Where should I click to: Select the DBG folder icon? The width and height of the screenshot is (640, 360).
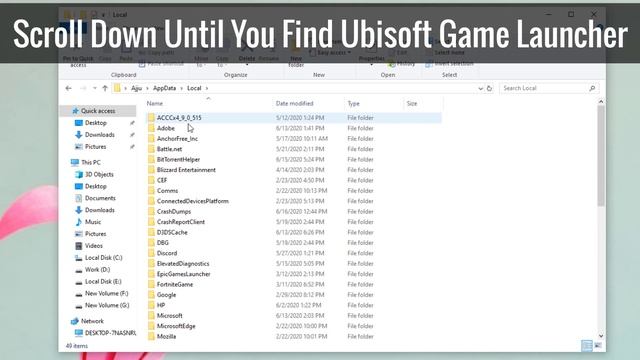151,243
